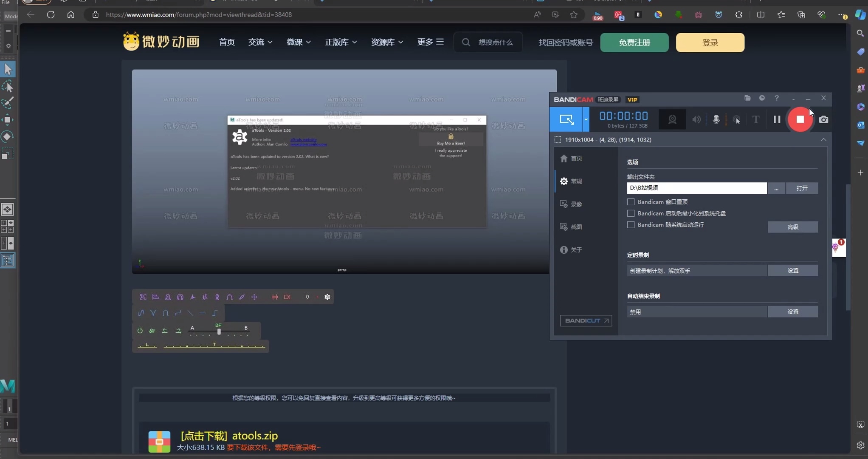Enable Bandicam 随系统启动运行 checkbox

click(631, 225)
